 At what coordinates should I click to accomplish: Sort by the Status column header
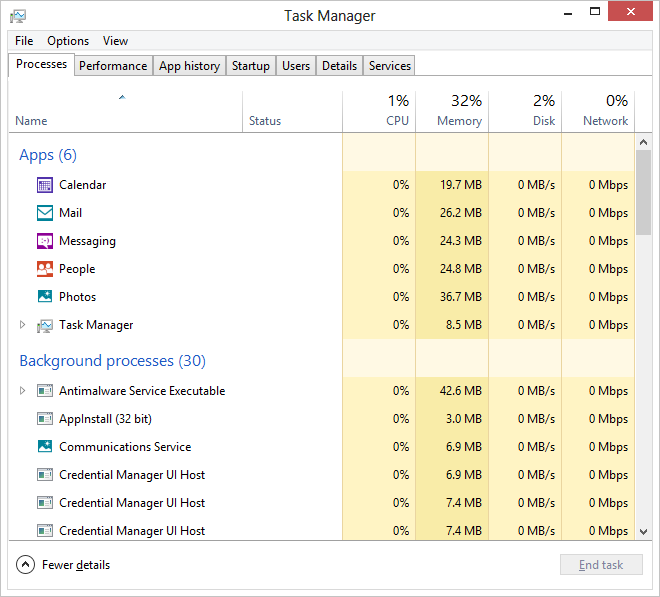point(293,112)
